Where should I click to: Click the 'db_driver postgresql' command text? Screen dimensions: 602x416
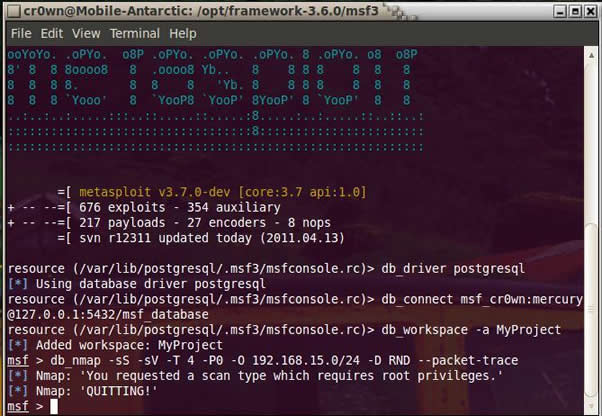pos(453,269)
